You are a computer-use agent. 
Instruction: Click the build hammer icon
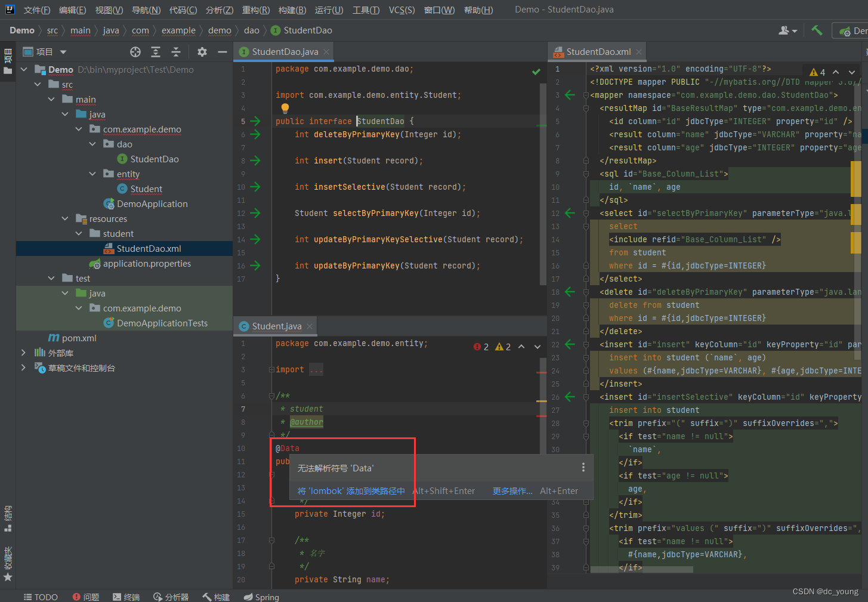click(817, 30)
